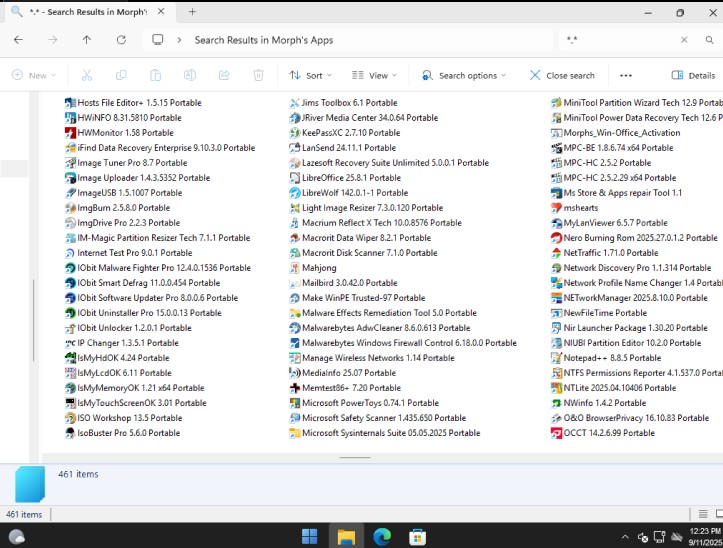Open Windows Start menu
This screenshot has width=723, height=548.
[x=309, y=536]
